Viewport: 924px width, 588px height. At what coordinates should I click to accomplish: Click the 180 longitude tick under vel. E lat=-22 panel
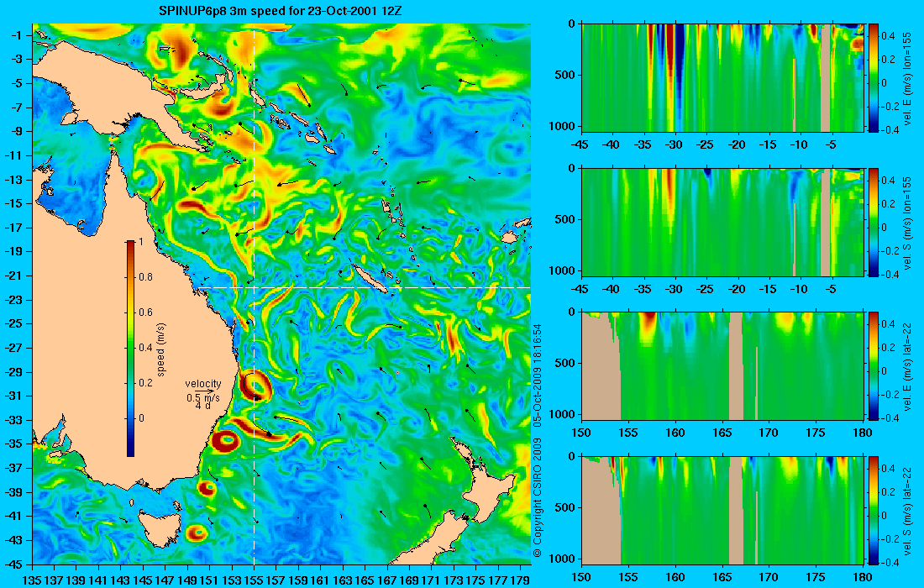click(x=863, y=433)
